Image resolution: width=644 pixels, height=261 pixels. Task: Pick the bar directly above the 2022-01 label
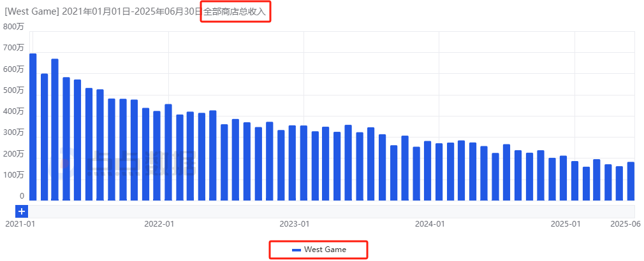coord(168,153)
